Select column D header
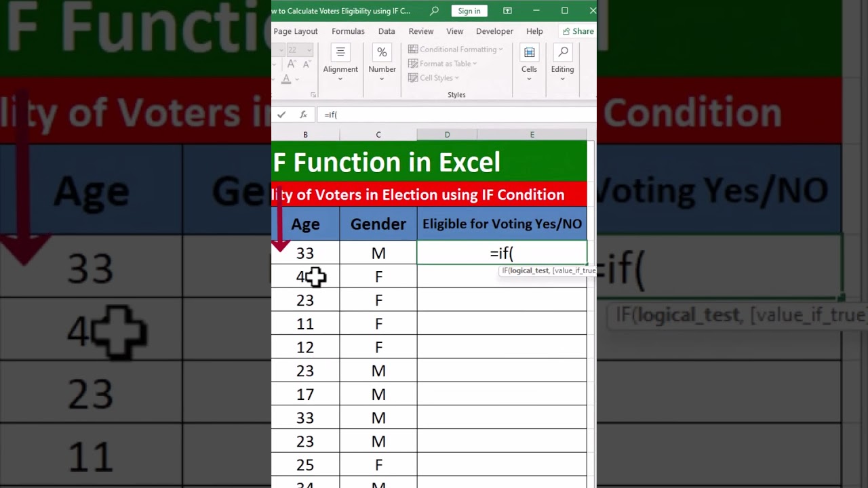This screenshot has height=488, width=868. tap(447, 135)
